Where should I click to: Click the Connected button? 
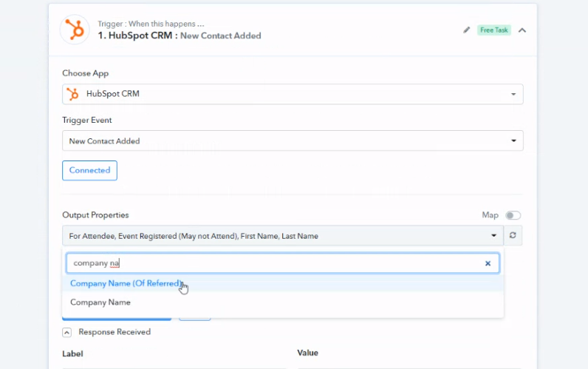click(x=89, y=170)
